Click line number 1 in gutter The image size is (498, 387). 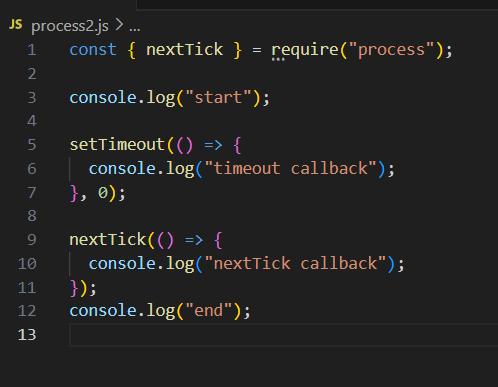pos(32,50)
